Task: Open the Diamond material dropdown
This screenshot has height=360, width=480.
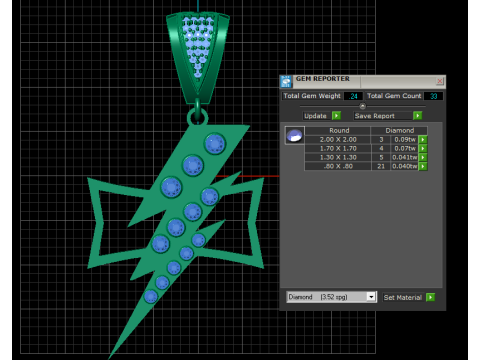Action: [371, 297]
